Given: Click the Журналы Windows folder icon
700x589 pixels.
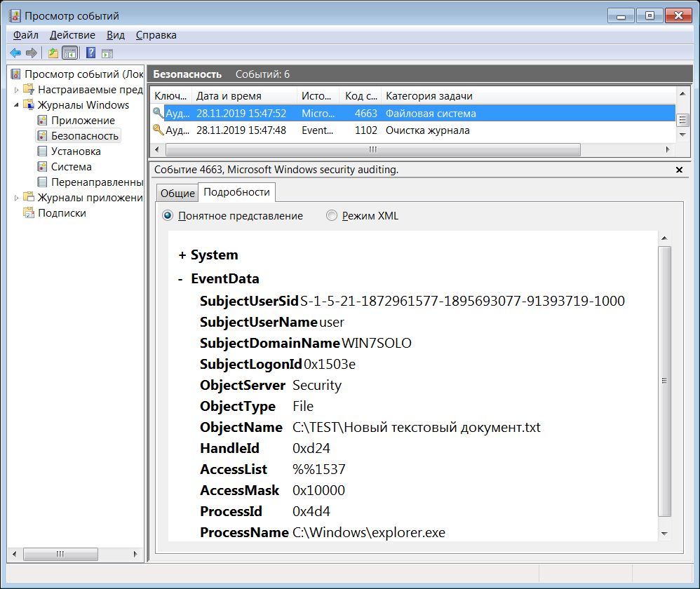Looking at the screenshot, I should [29, 105].
